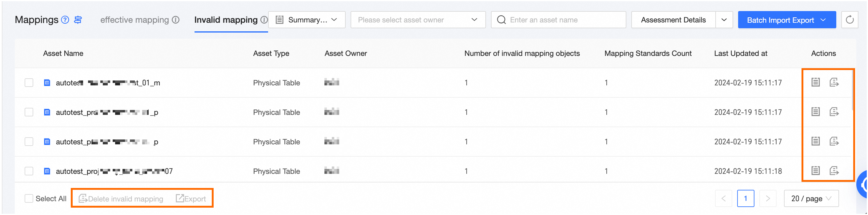Open the help icon next to Mappings
Image resolution: width=868 pixels, height=215 pixels.
pos(65,20)
